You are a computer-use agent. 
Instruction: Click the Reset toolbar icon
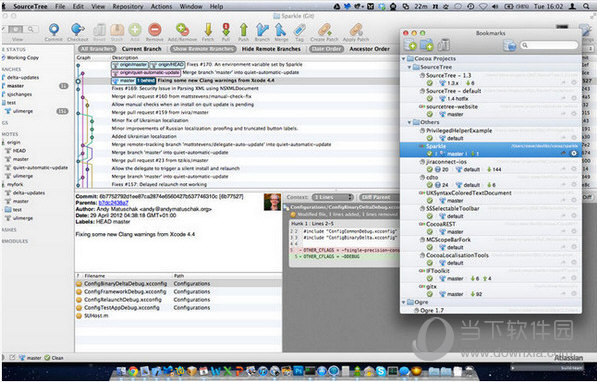[99, 30]
